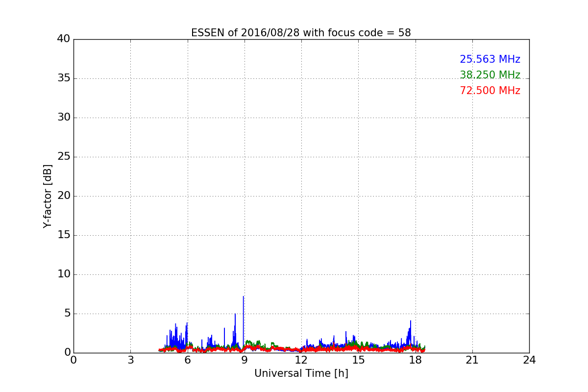Click the x-axis tick label 12
588x392 pixels.
(301, 360)
